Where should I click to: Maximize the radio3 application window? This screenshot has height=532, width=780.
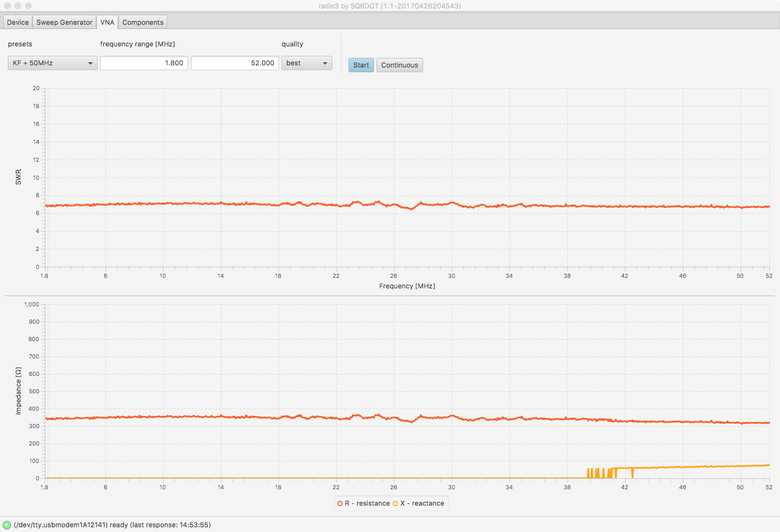pos(28,6)
